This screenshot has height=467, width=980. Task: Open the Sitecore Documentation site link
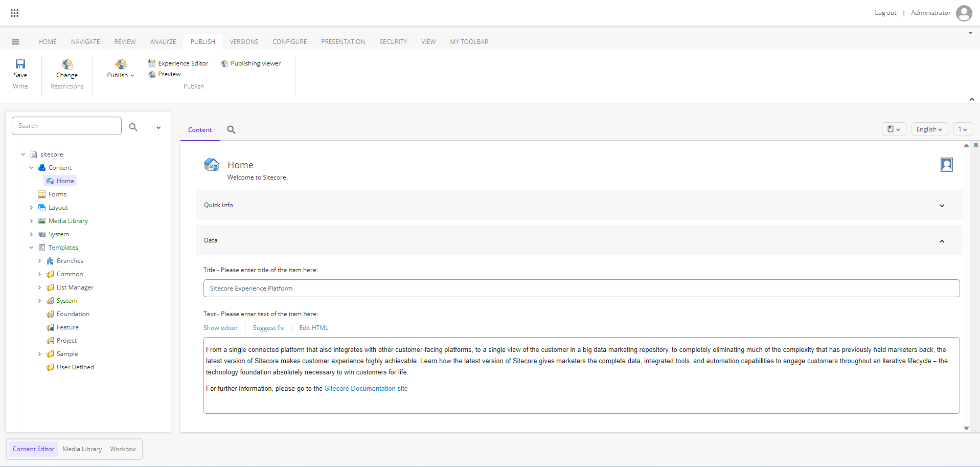point(366,389)
